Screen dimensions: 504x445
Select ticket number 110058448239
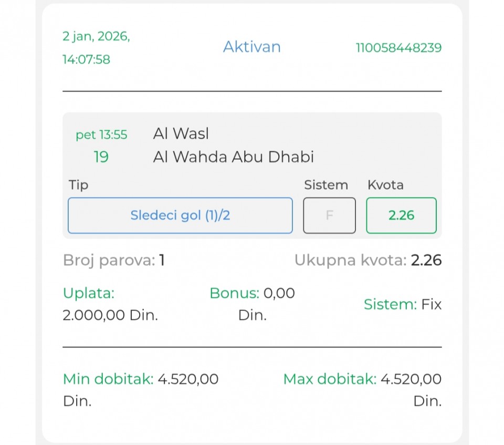(x=398, y=48)
